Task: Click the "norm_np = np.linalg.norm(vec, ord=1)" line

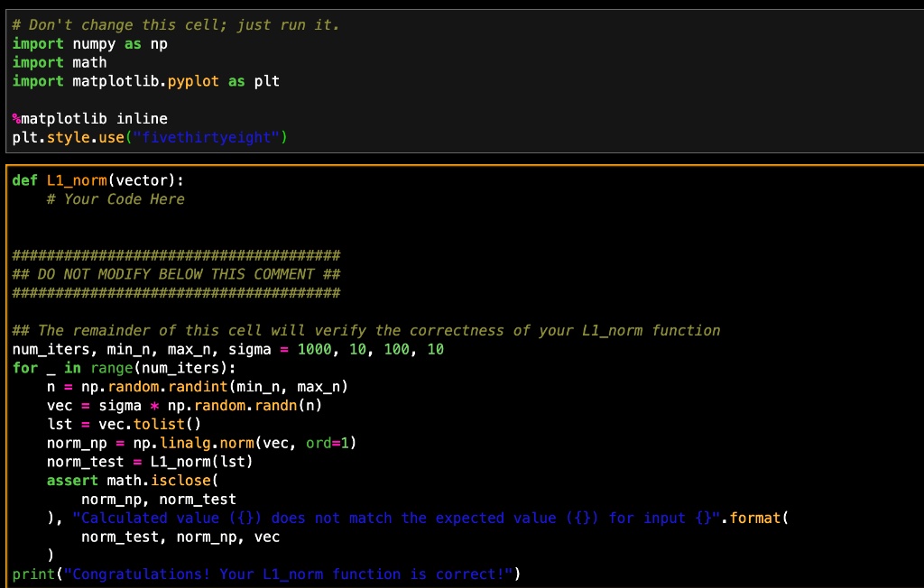Action: pyautogui.click(x=201, y=443)
